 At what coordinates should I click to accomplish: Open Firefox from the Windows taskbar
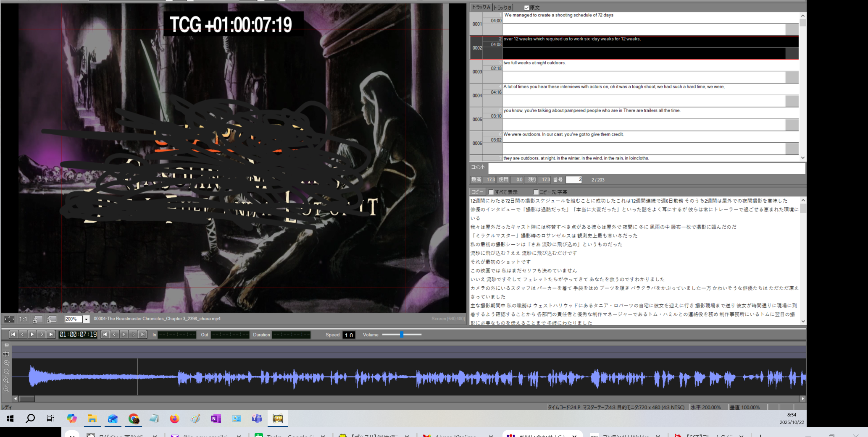[x=174, y=419]
